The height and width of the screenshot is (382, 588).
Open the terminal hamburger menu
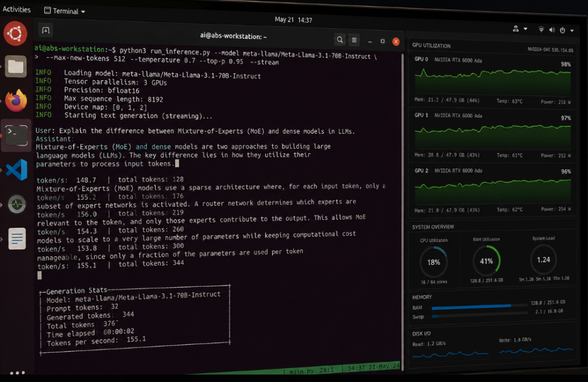(354, 40)
